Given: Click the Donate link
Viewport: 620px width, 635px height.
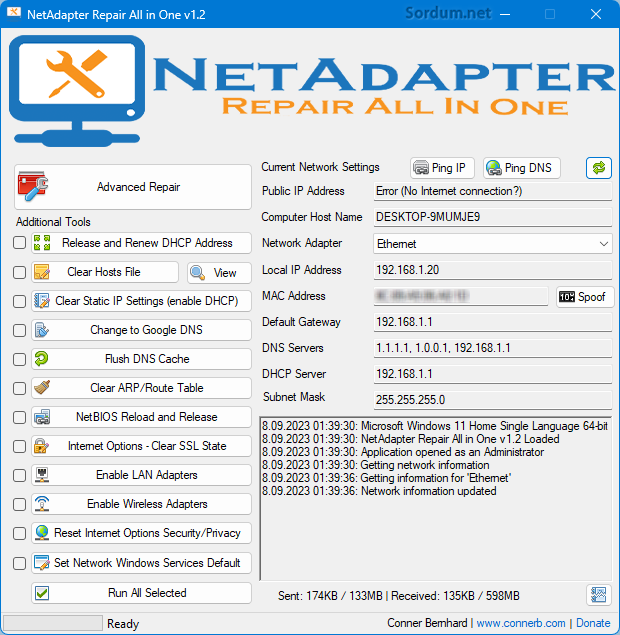Looking at the screenshot, I should click(593, 623).
